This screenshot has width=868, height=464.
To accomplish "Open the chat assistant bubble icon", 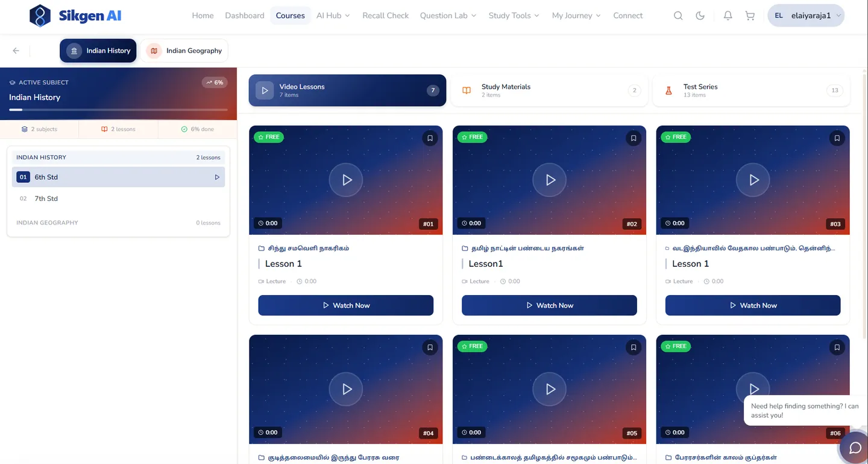I will point(855,448).
